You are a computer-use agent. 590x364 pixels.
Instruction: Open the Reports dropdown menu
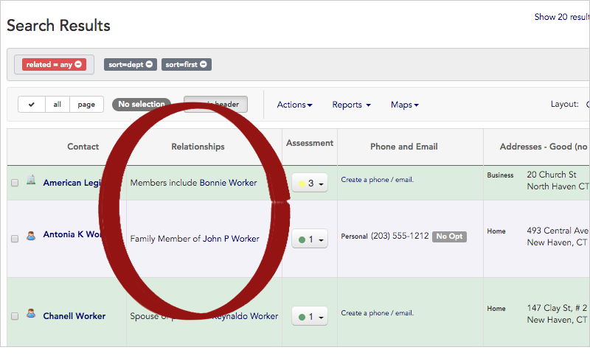(x=352, y=105)
